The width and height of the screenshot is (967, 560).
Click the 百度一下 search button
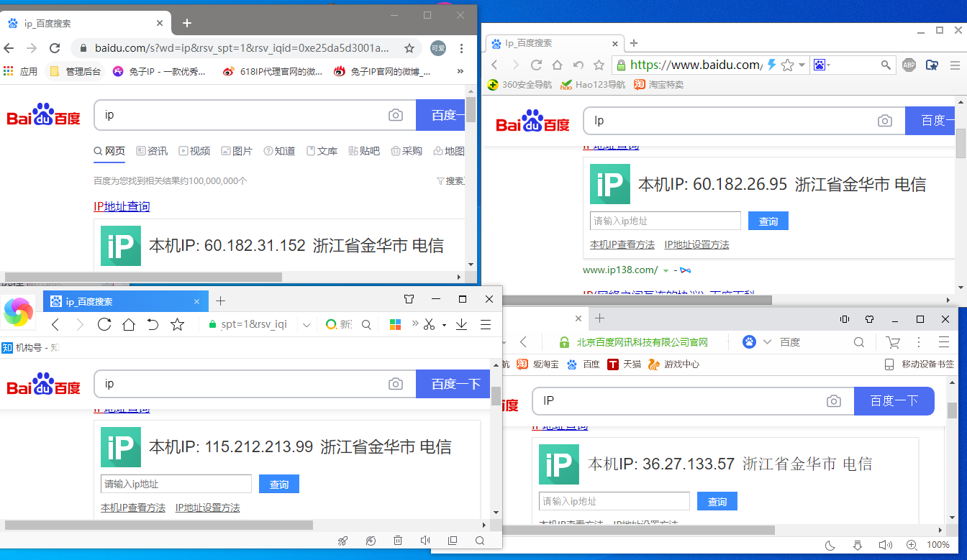[453, 384]
